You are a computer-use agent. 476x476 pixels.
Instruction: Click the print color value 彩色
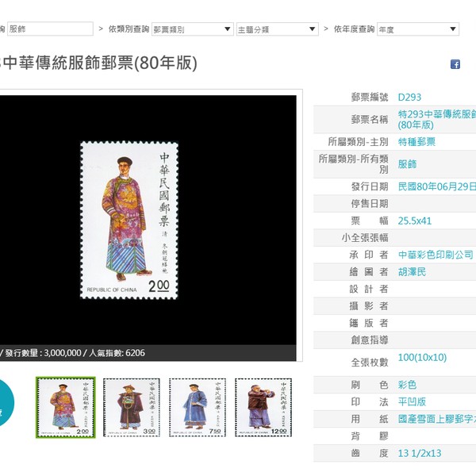click(407, 385)
